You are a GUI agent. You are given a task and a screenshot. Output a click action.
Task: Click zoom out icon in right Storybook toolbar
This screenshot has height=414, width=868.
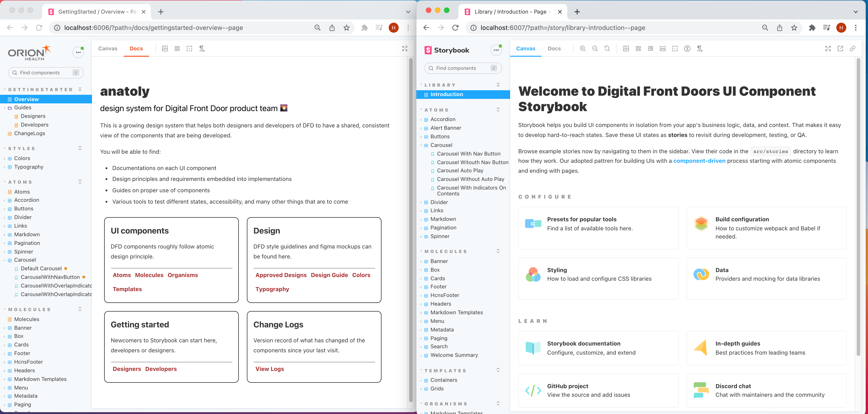595,49
